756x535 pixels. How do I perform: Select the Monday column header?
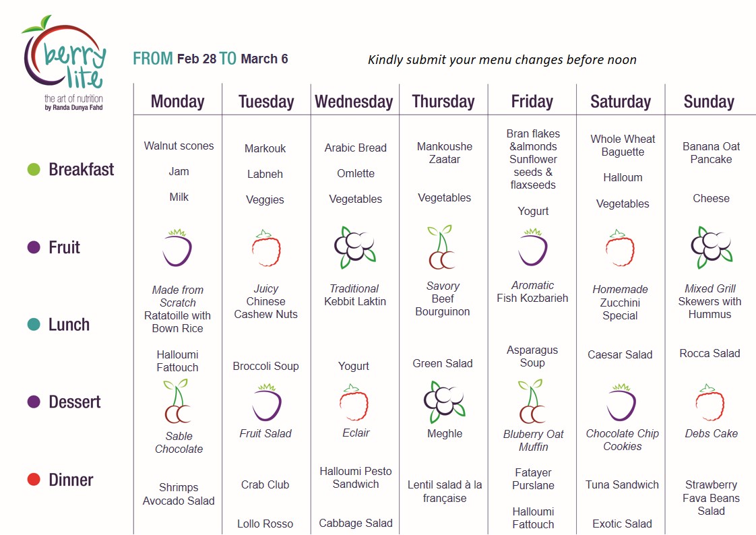pos(177,101)
